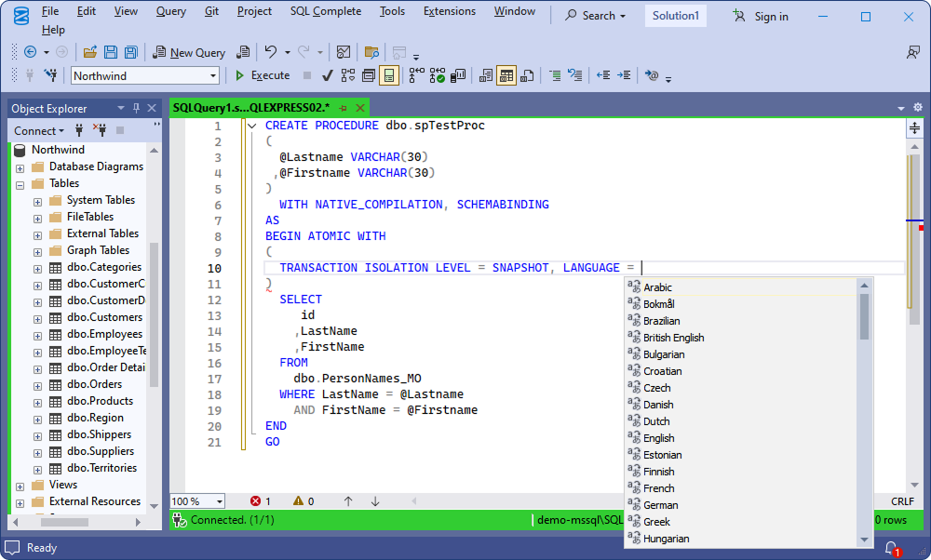Connect Object Explorer via plug icon

click(x=79, y=130)
